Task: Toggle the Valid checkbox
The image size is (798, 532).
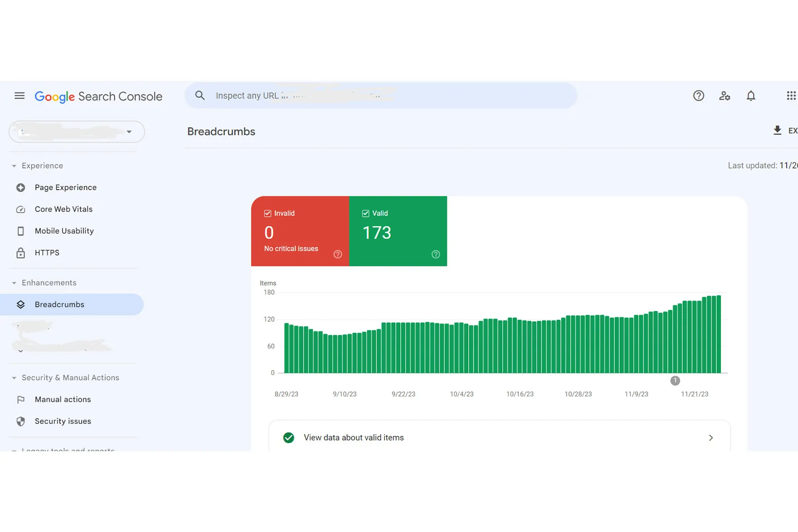Action: (366, 213)
